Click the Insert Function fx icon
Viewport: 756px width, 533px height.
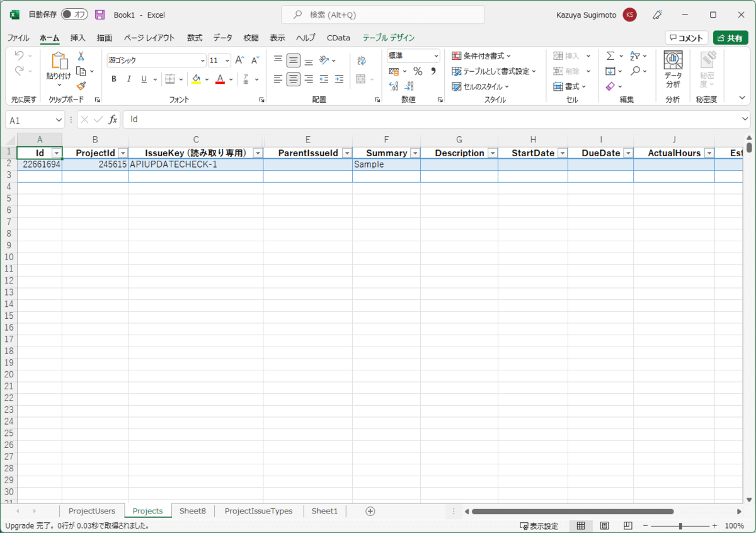113,120
